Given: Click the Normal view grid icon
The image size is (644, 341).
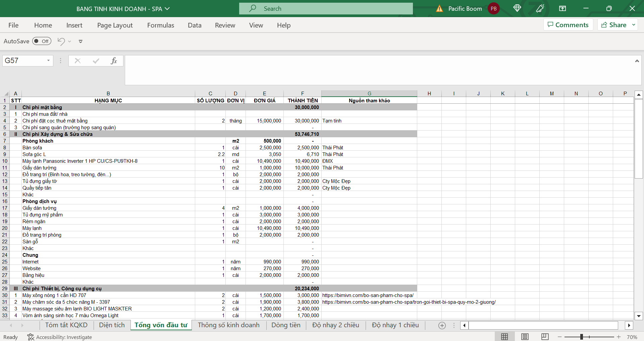Looking at the screenshot, I should 504,337.
